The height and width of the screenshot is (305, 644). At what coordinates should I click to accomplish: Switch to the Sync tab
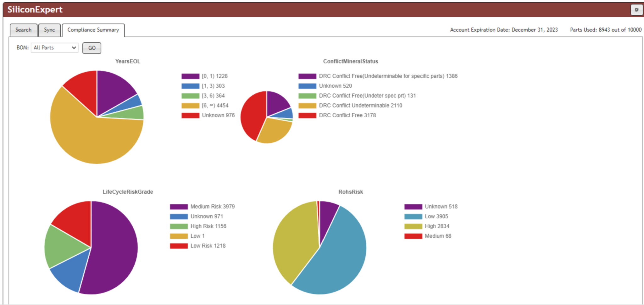coord(49,30)
